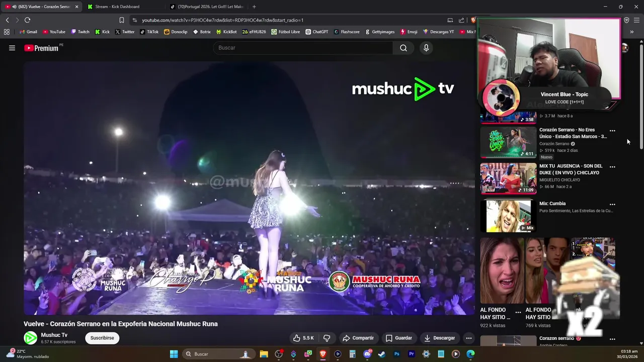Open the Windows Start menu

[174, 354]
